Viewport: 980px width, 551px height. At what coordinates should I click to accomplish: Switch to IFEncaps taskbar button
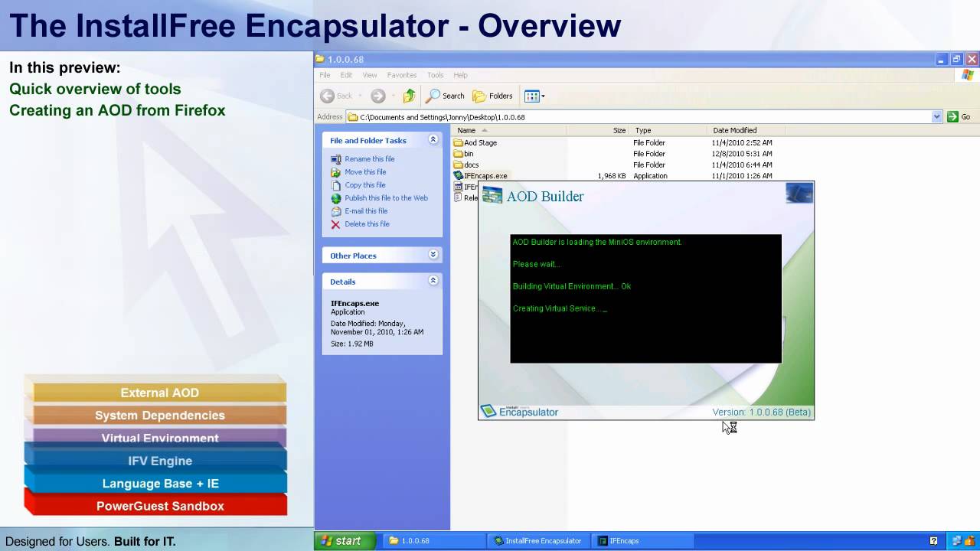pyautogui.click(x=642, y=541)
